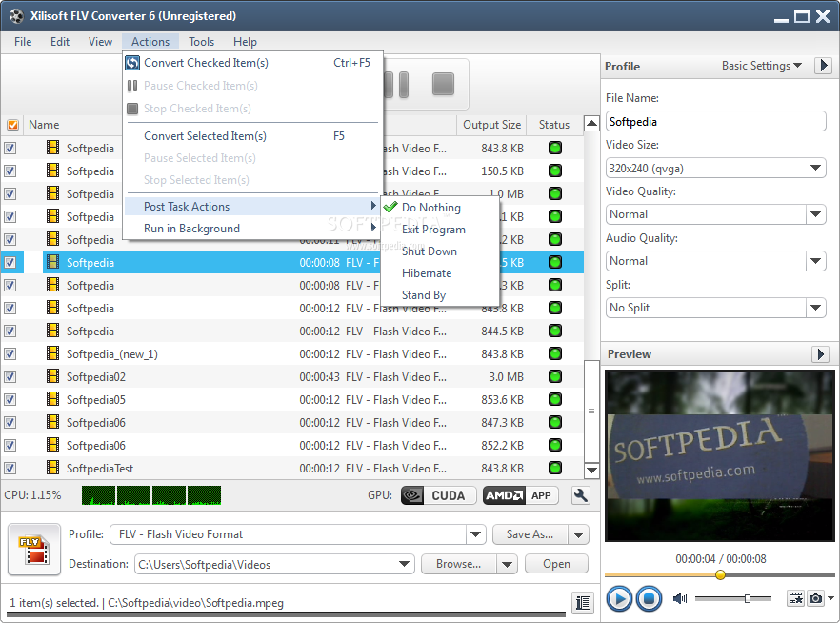The width and height of the screenshot is (840, 623).
Task: Open the Tools menu
Action: click(202, 42)
